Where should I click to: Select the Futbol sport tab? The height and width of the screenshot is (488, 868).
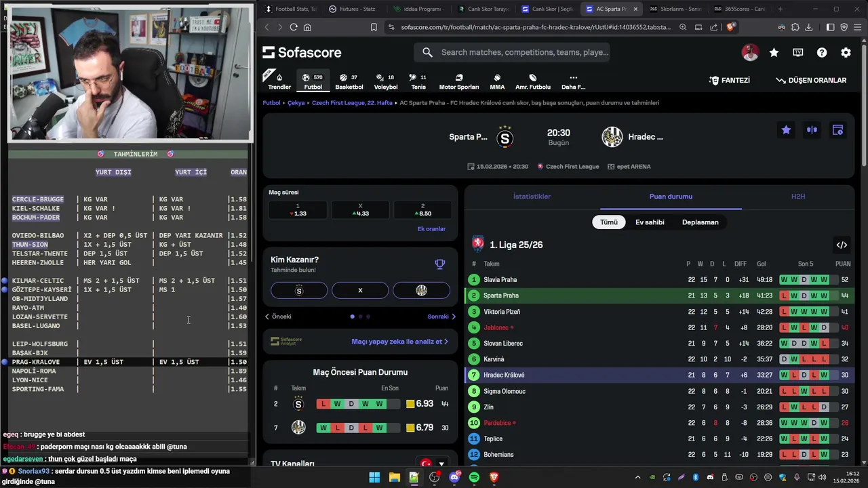click(313, 81)
